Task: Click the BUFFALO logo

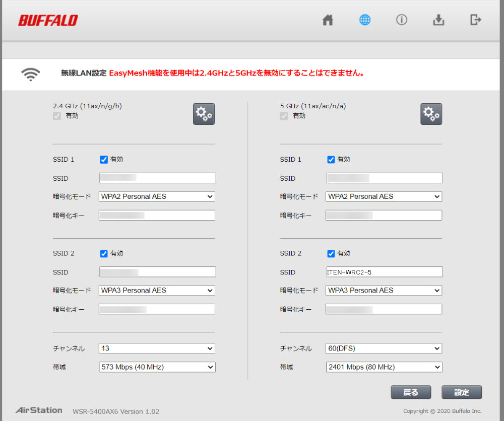Action: click(48, 20)
